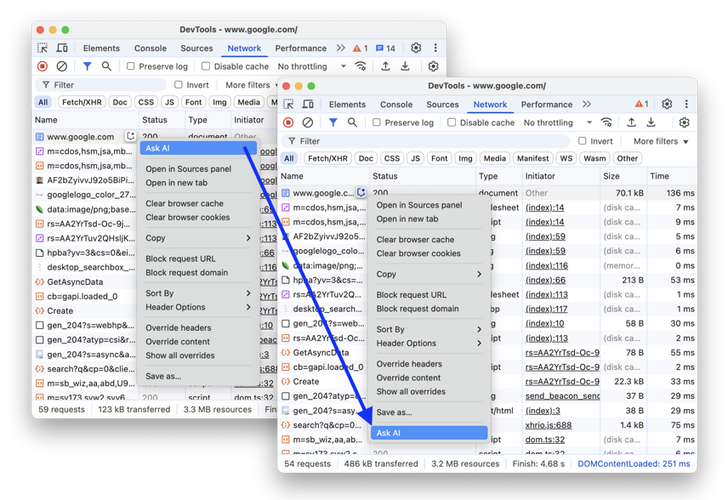Open More filters dropdown in front window
728x500 pixels.
(661, 141)
